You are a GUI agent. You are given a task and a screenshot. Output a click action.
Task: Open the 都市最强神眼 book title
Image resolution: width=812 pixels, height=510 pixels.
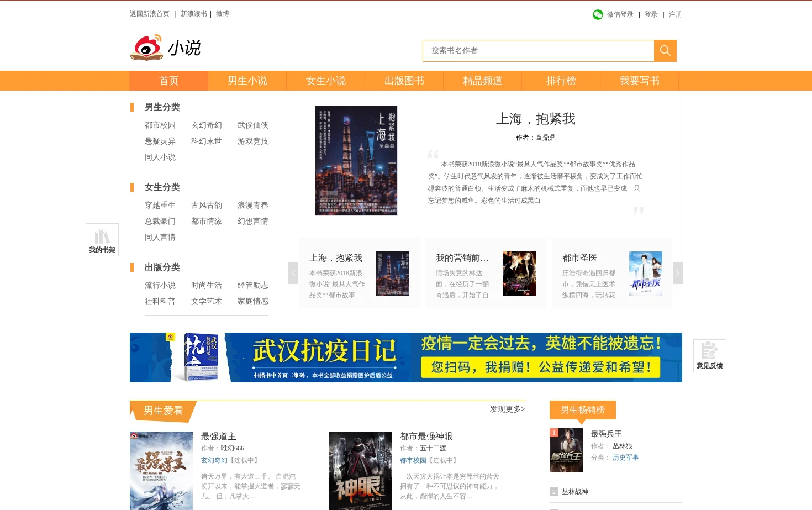(x=426, y=437)
